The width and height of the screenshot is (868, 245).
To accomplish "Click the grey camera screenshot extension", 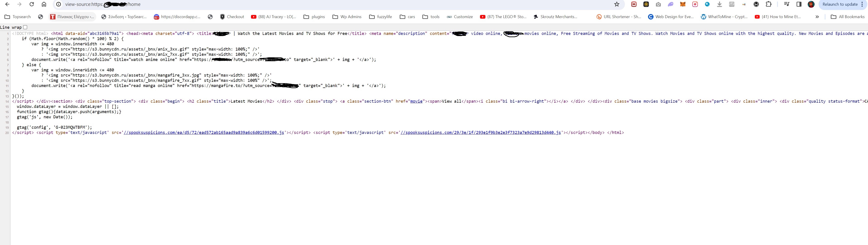I will (x=658, y=4).
